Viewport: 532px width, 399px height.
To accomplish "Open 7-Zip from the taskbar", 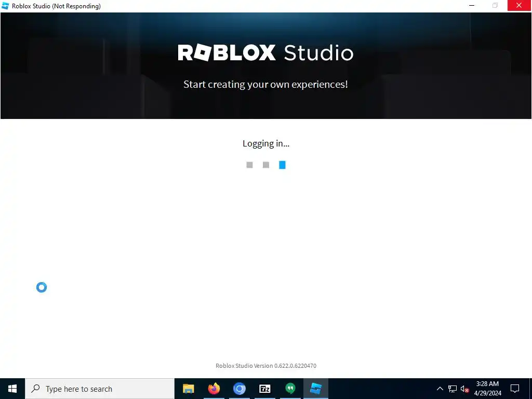I will pyautogui.click(x=264, y=389).
